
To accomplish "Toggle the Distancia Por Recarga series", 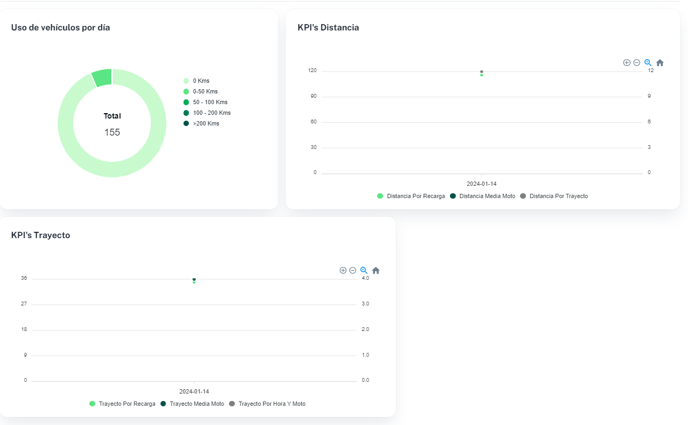I will (x=415, y=196).
